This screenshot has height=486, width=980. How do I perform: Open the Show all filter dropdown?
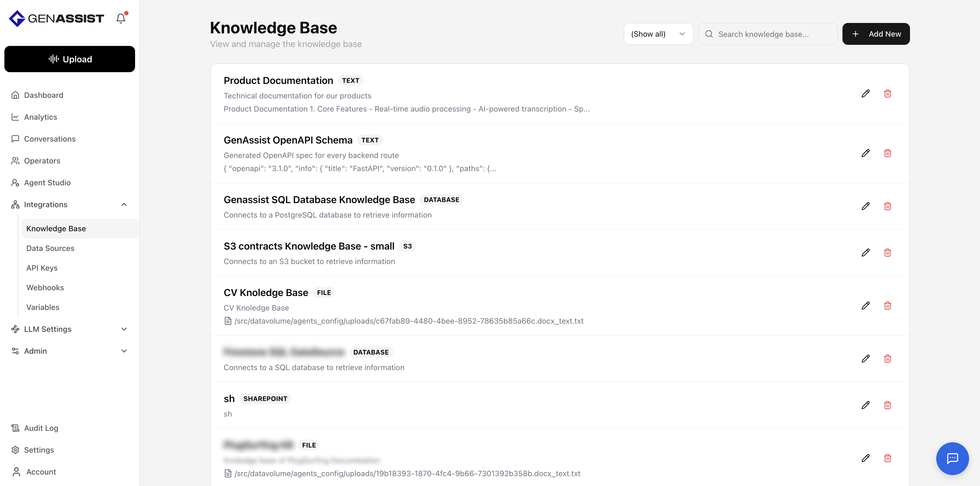[658, 34]
